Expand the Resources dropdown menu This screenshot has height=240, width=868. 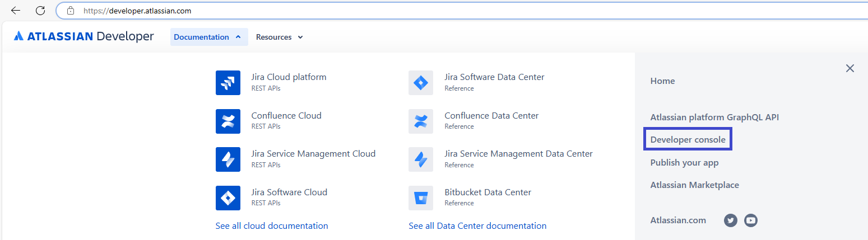coord(279,37)
